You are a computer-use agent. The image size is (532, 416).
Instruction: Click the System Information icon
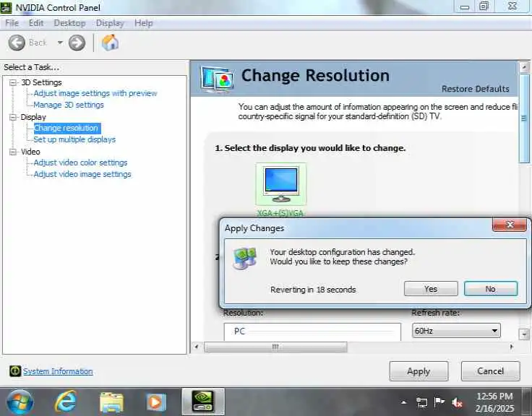15,371
